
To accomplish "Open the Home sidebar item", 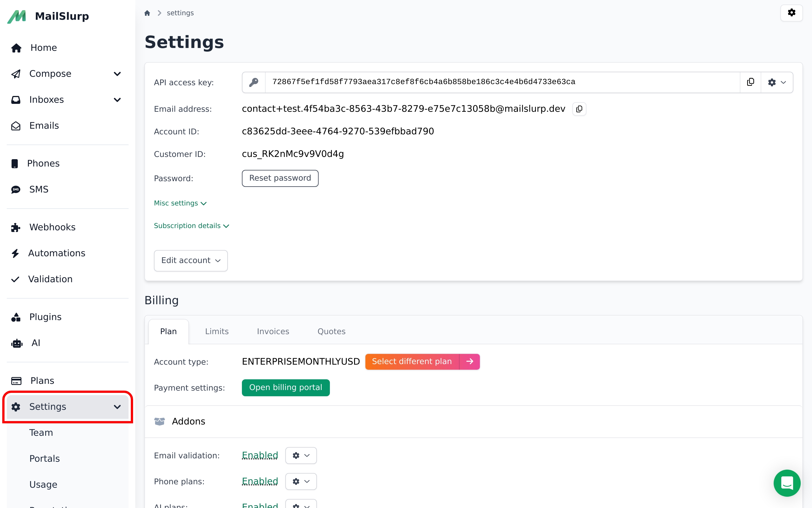I will pos(67,48).
